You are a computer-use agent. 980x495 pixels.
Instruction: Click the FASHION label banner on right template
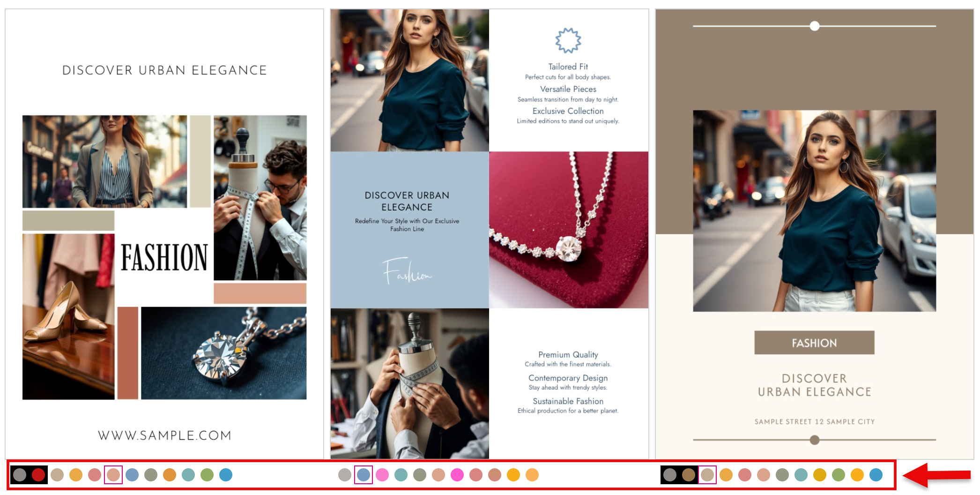814,343
